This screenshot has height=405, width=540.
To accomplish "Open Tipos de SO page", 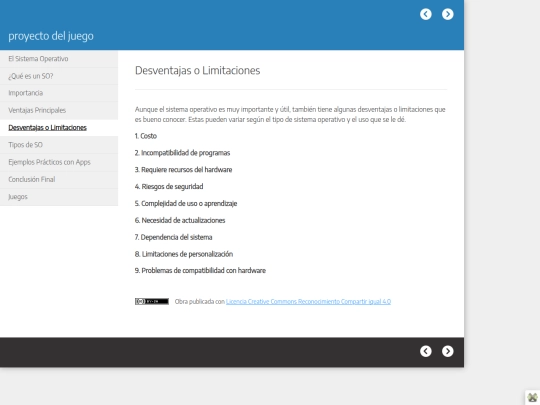I will tap(59, 145).
